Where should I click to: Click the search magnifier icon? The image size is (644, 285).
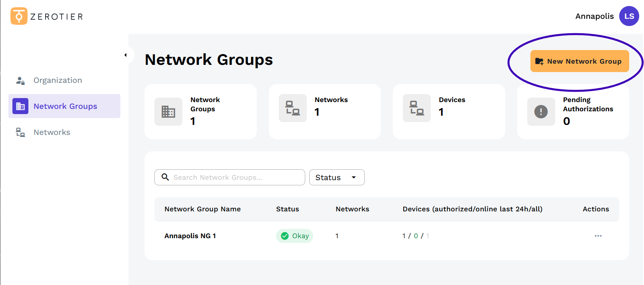coord(165,177)
